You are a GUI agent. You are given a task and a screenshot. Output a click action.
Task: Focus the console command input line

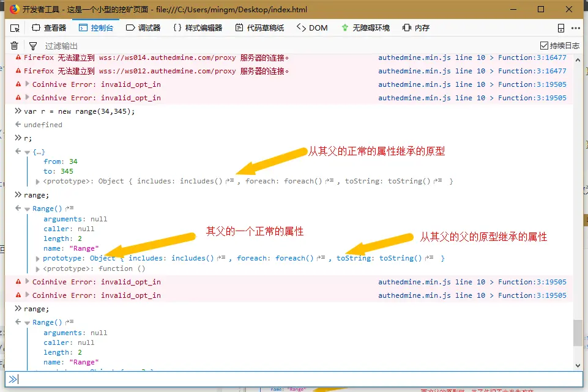(x=294, y=379)
